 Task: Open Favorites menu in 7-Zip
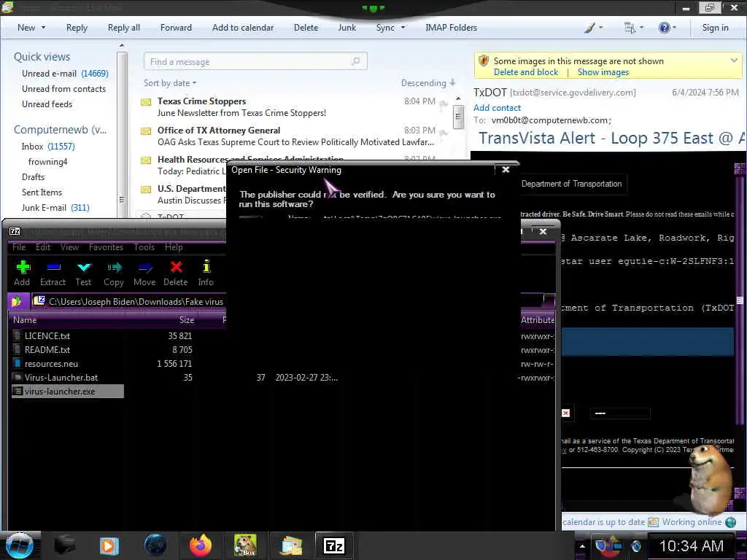tap(106, 247)
